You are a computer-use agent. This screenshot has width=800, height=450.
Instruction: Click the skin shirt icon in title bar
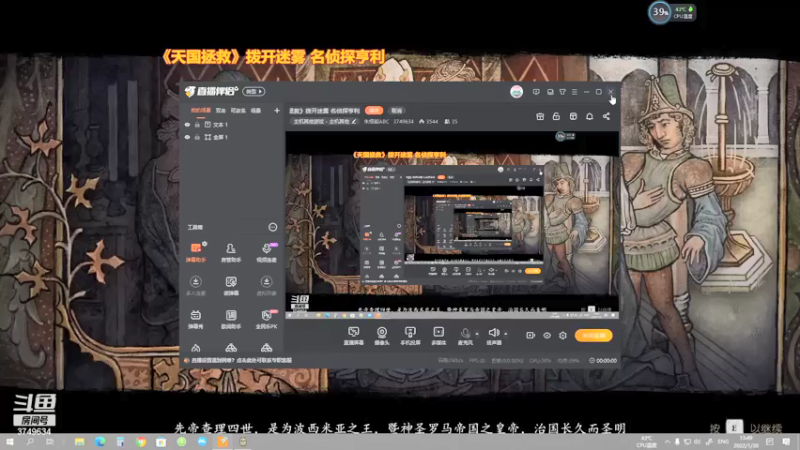[x=562, y=92]
